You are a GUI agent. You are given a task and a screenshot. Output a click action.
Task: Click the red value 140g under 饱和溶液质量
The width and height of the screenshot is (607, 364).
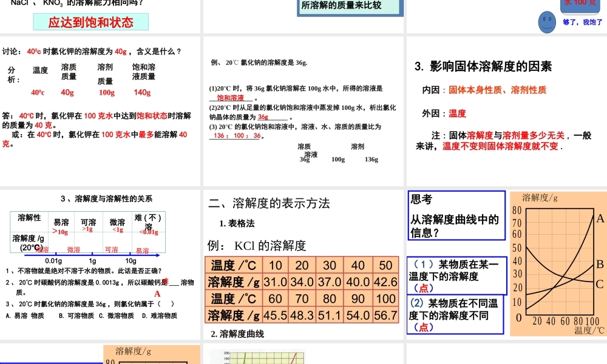tap(142, 92)
